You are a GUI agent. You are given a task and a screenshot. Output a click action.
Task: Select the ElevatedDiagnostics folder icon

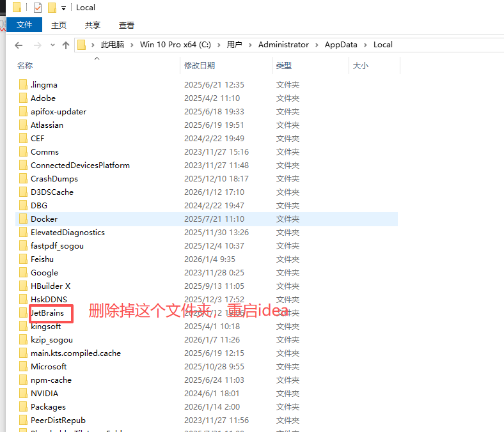point(23,233)
